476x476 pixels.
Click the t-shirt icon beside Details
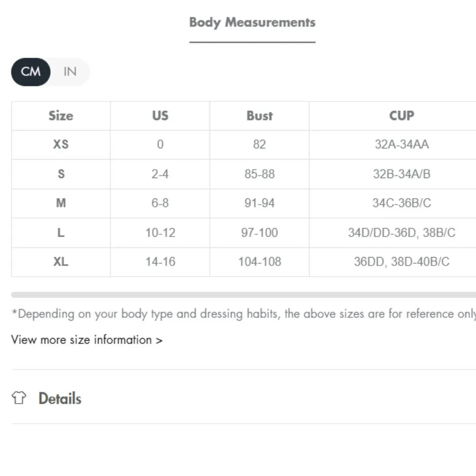19,398
